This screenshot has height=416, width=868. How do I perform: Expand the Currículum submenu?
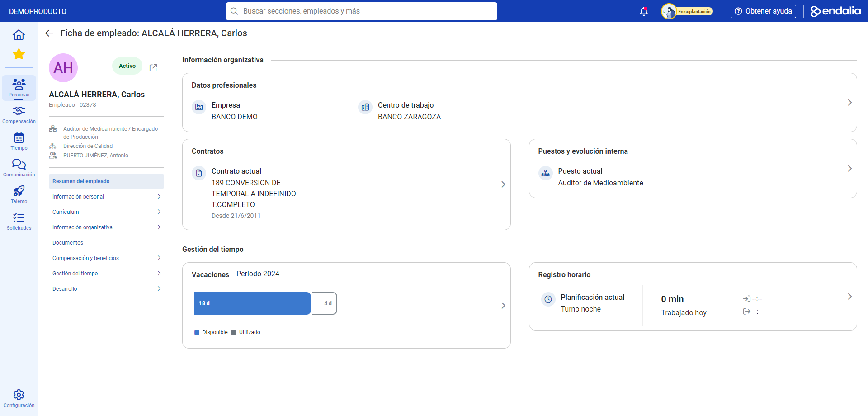159,212
